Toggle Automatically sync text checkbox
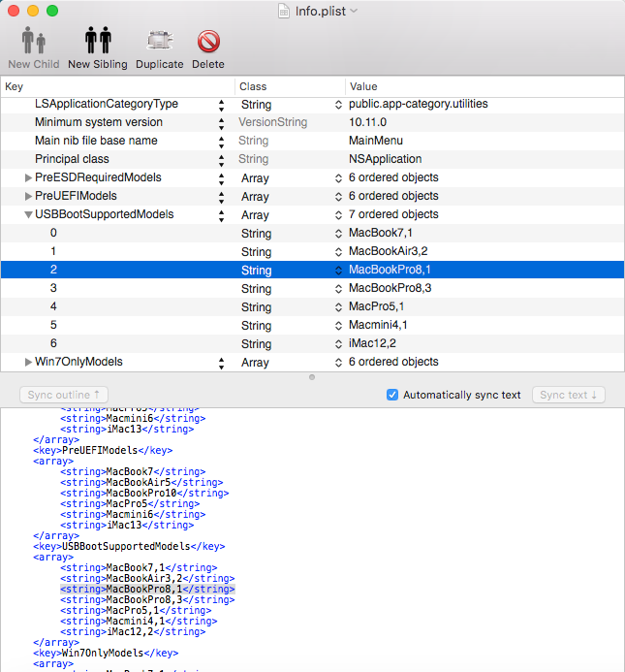The image size is (625, 672). 392,395
